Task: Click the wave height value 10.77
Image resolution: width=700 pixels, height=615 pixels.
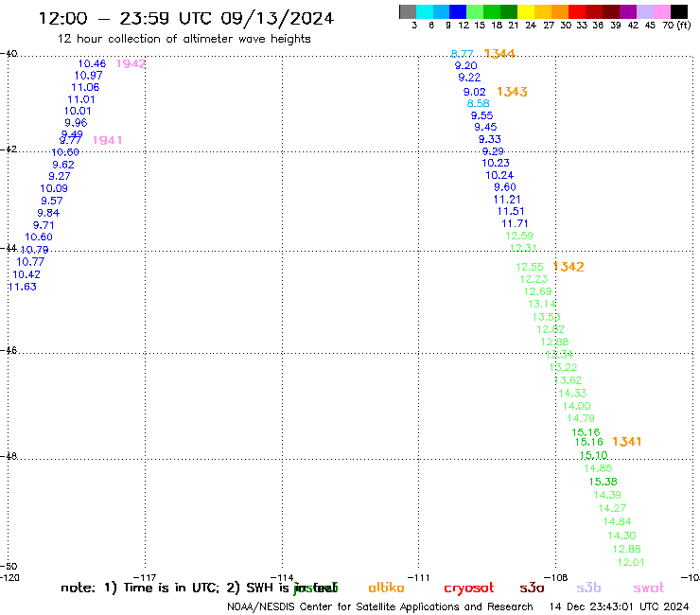Action: (x=30, y=262)
